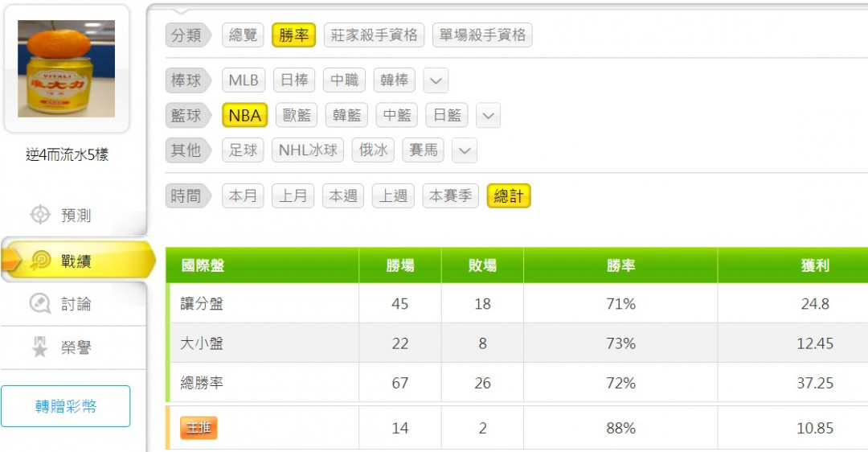Screen dimensions: 868x452
Task: Click username 逆4而流水5樣
Action: pos(67,154)
